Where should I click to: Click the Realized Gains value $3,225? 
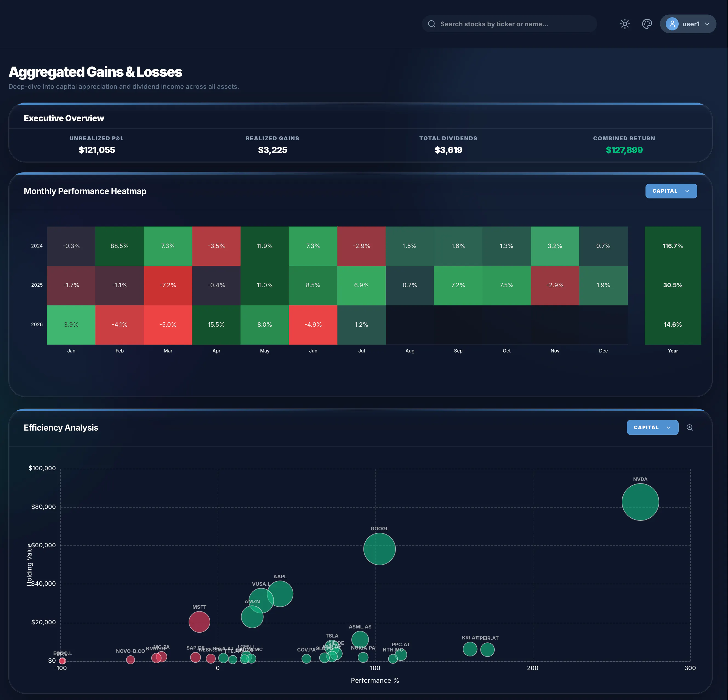(x=273, y=150)
